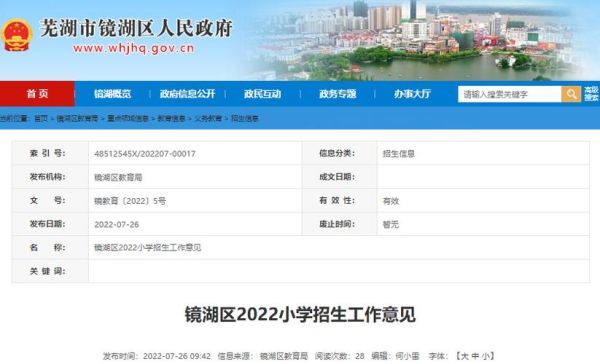Viewport: 600px width, 364px height.
Task: Click the 首页 breadcrumb link
Action: [41, 119]
